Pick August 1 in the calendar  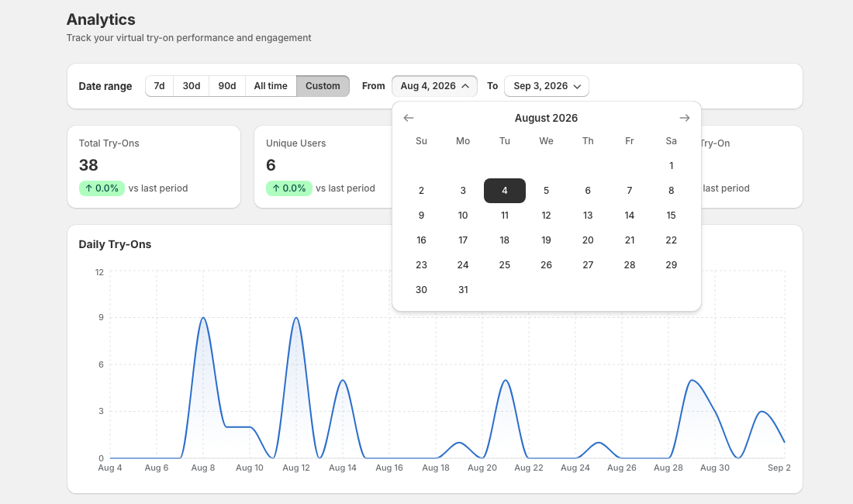click(672, 166)
